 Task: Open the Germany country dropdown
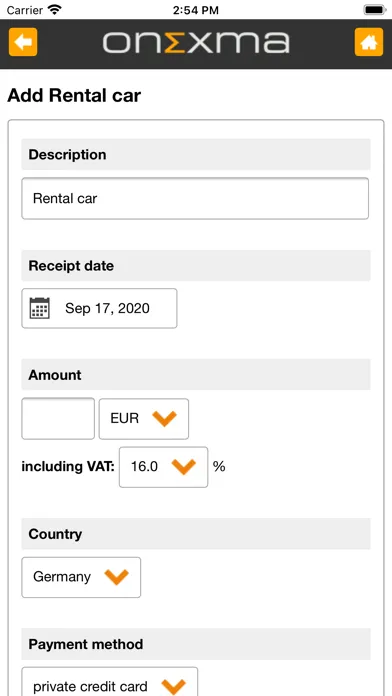pos(81,577)
